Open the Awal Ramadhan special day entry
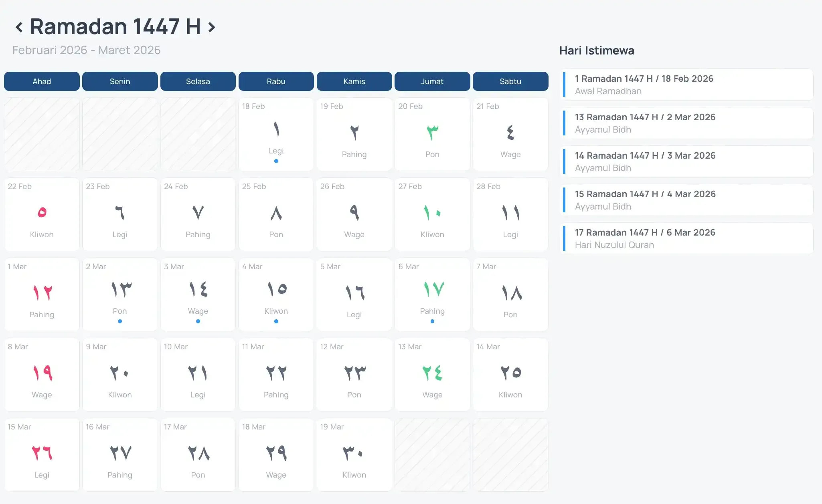Screen dimensions: 822x504 click(x=686, y=85)
